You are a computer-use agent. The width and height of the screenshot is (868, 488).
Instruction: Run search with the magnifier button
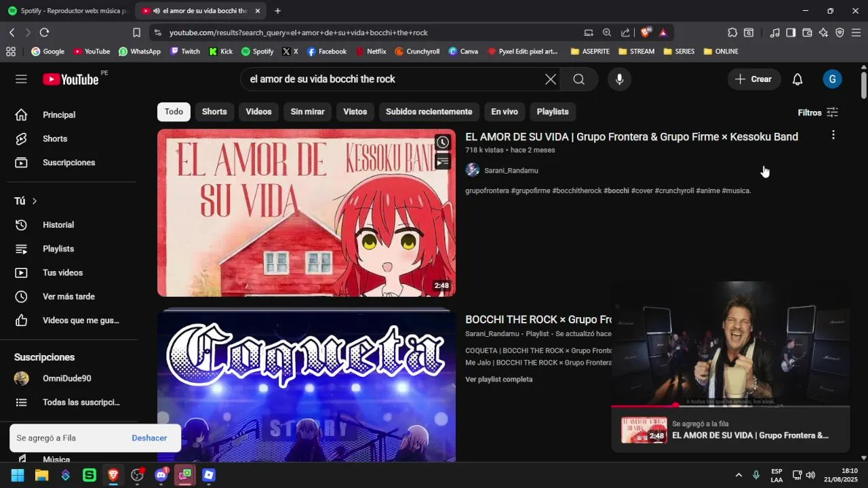(x=578, y=79)
